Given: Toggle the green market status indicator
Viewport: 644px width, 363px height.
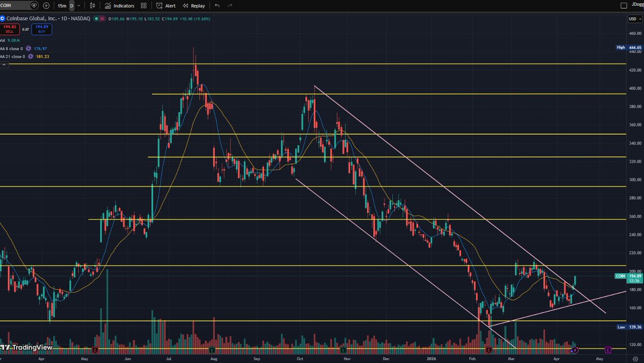Looking at the screenshot, I should click(97, 18).
